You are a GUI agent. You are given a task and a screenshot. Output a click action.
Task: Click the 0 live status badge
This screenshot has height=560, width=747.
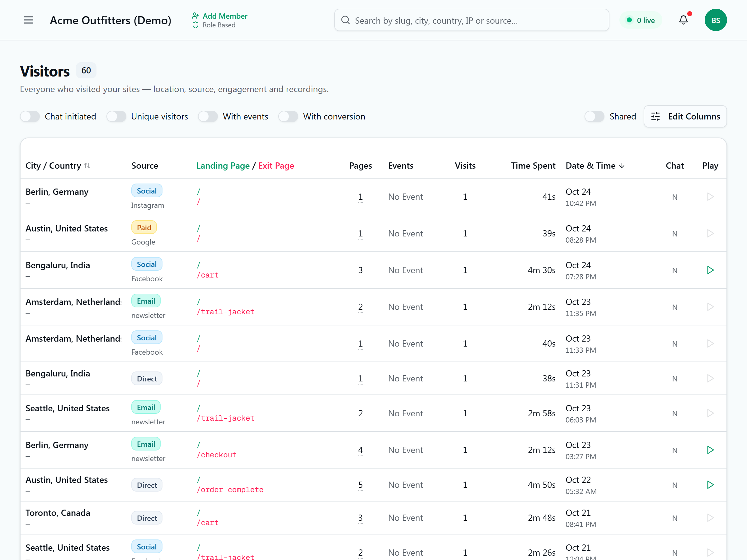point(641,20)
